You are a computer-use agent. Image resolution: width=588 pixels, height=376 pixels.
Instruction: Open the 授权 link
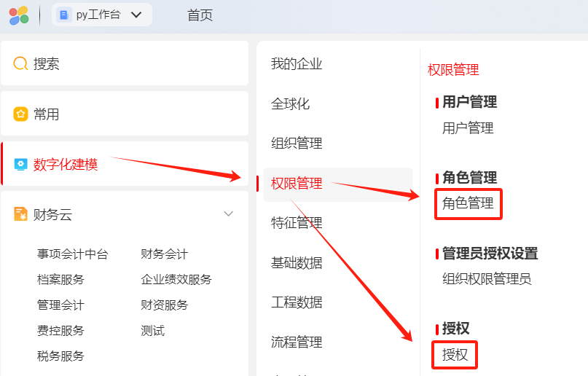coord(455,355)
